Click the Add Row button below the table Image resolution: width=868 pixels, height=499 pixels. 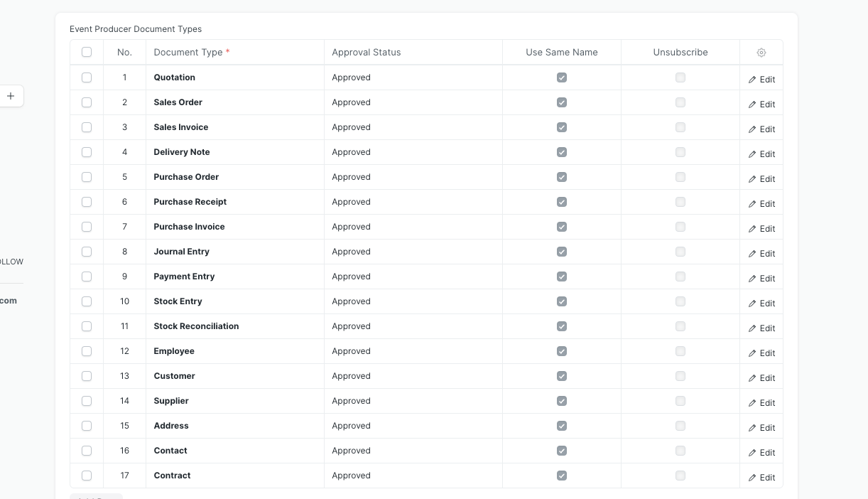pyautogui.click(x=96, y=497)
